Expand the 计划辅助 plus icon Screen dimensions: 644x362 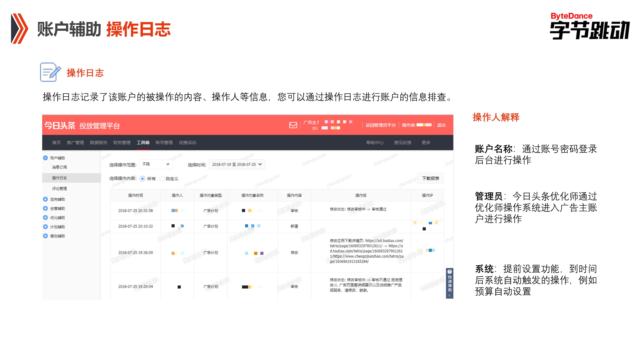tap(45, 227)
